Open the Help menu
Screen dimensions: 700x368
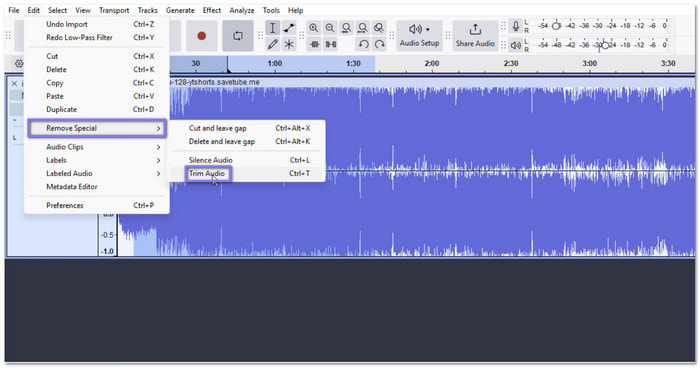click(295, 10)
